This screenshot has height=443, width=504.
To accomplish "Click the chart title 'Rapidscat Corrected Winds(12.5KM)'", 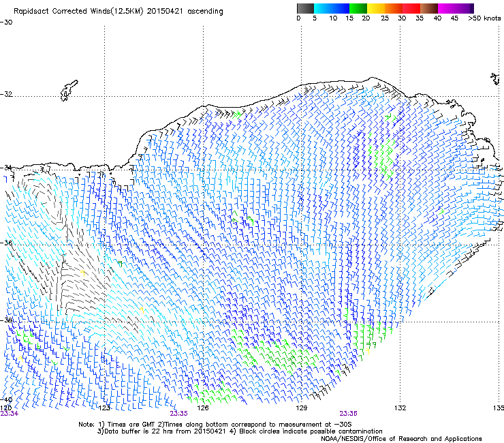I will point(79,12).
